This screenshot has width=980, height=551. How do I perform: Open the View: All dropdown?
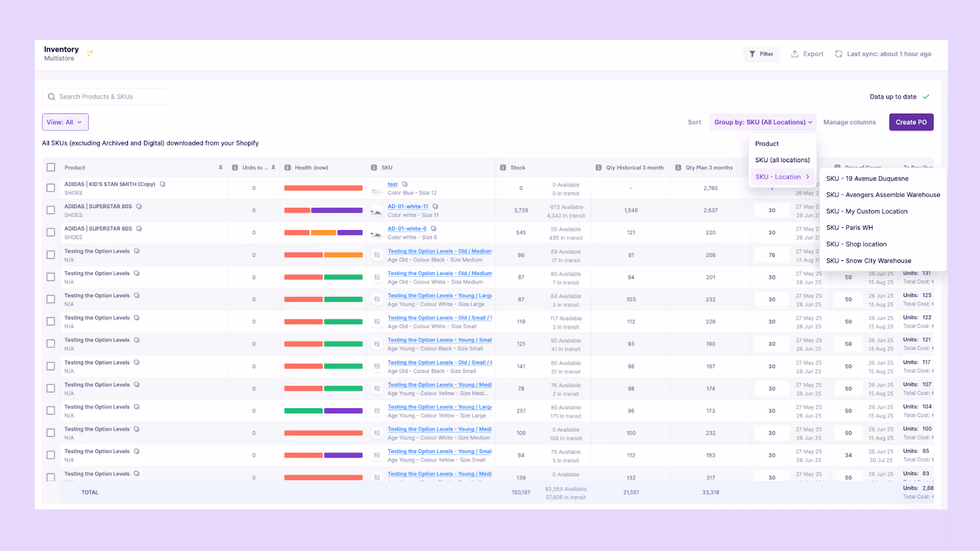tap(65, 122)
